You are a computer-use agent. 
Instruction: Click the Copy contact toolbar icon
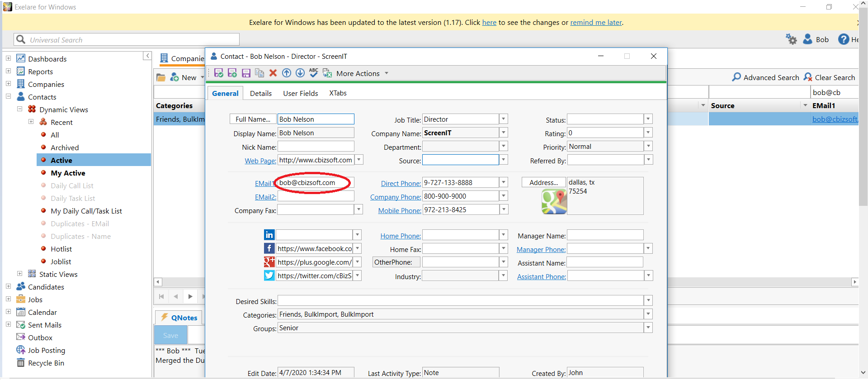tap(259, 73)
